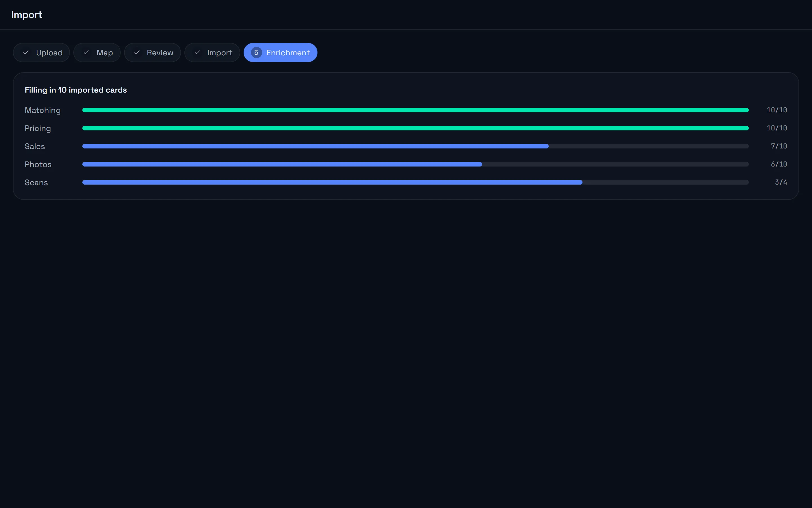812x508 pixels.
Task: Click the Pricing count '10/10'
Action: 777,128
